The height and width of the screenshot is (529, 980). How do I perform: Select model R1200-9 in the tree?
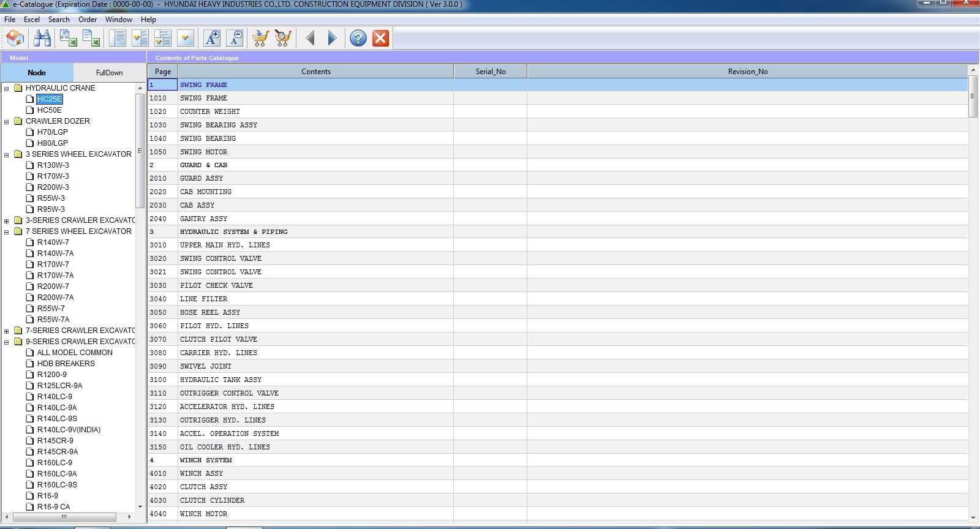pos(52,375)
